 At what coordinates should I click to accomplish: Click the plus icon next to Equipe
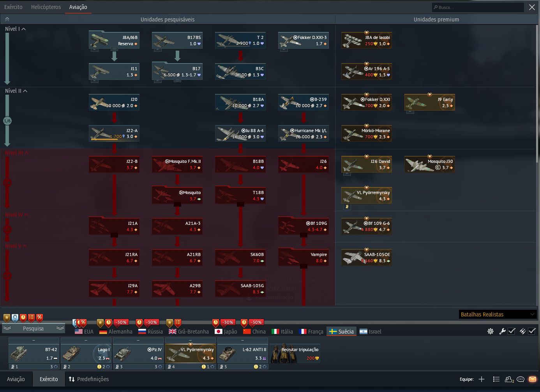pyautogui.click(x=482, y=379)
